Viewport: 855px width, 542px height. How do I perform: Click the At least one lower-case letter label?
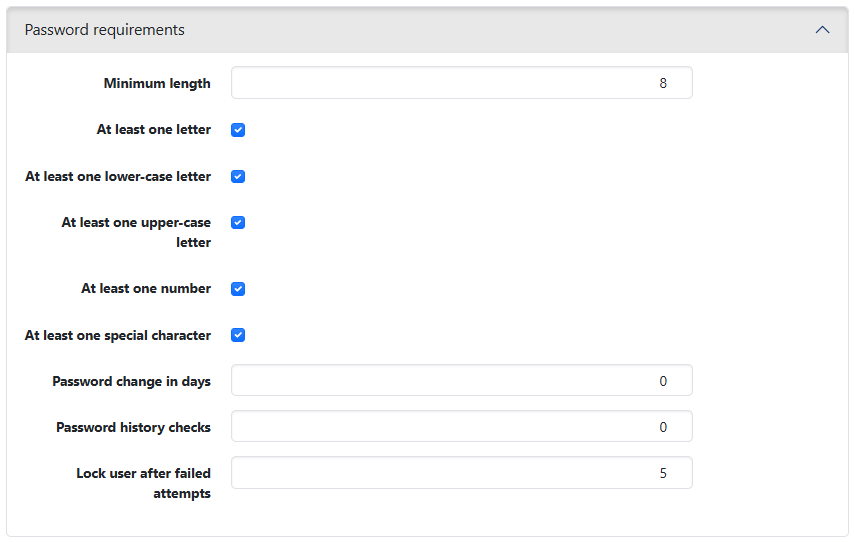pyautogui.click(x=118, y=176)
